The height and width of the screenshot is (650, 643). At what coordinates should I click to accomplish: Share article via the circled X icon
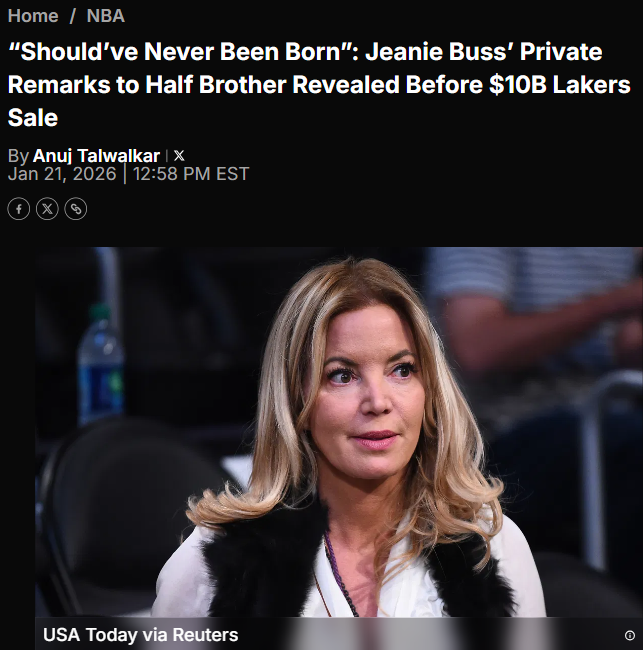(x=47, y=209)
